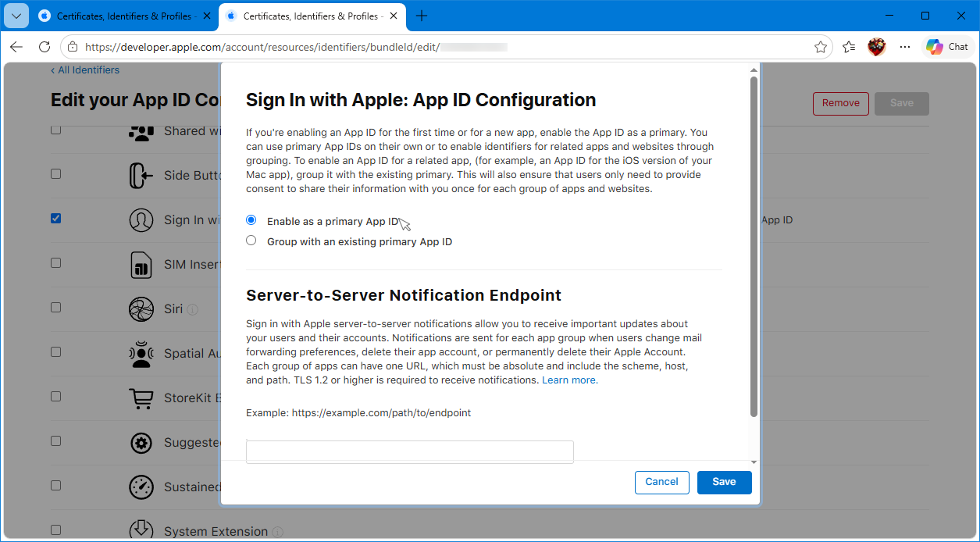Open Copilot Chat
The width and height of the screenshot is (980, 542).
(947, 47)
